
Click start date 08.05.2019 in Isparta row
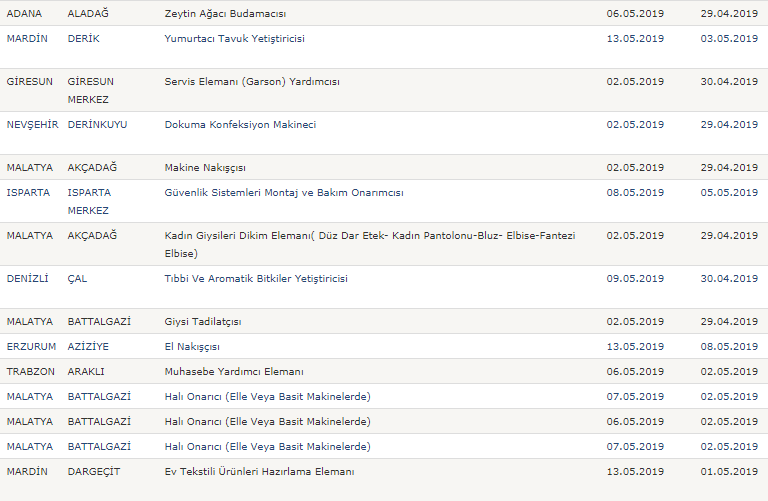pyautogui.click(x=634, y=193)
